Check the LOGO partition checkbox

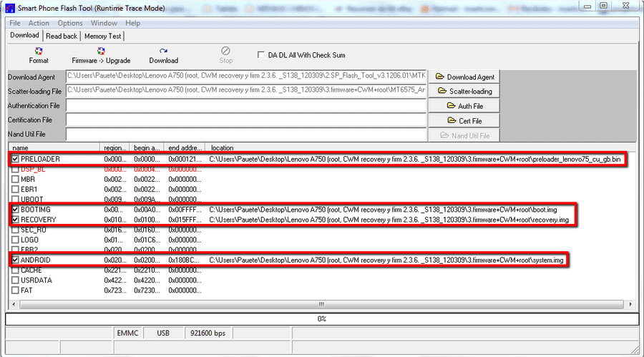(x=15, y=240)
